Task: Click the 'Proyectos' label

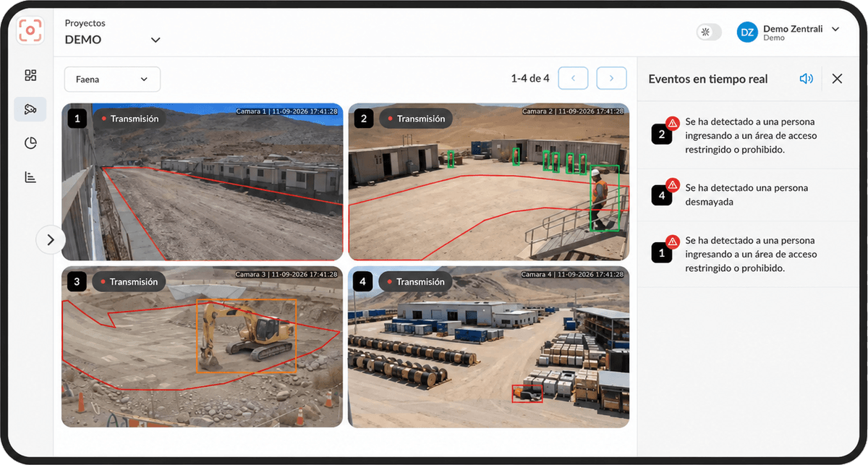Action: coord(85,23)
